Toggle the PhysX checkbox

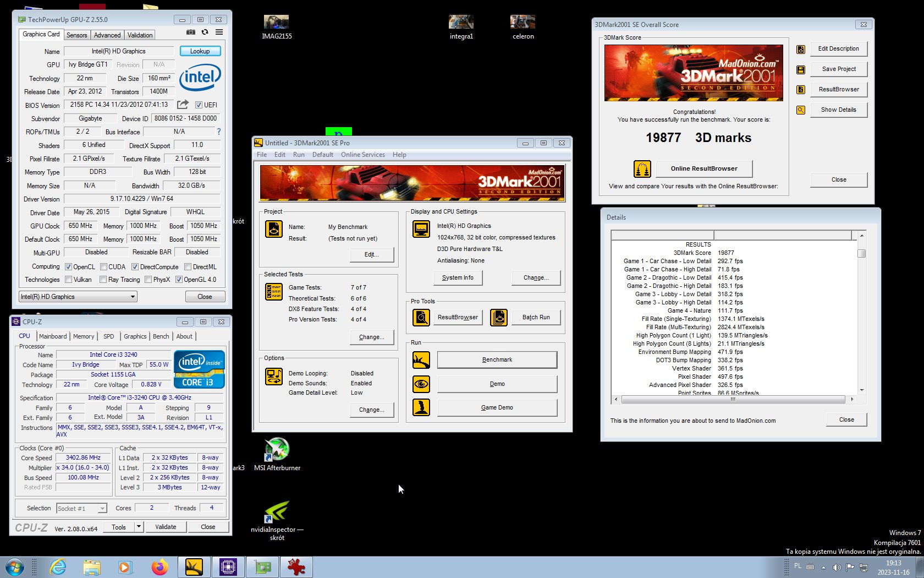(148, 280)
